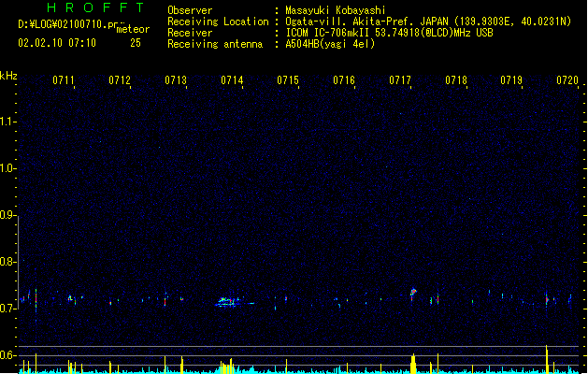
Task: Click the 0718 time axis marker
Action: point(456,80)
